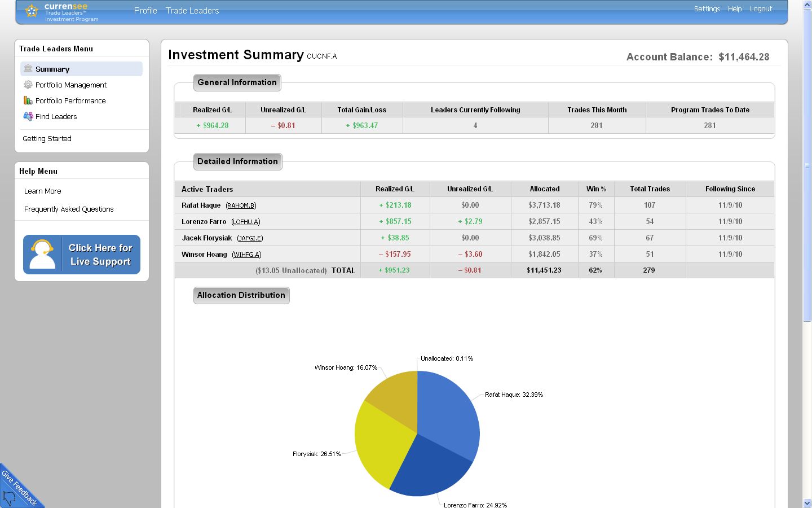Select Summary in Trade Leaders Menu
Screen dimensions: 812x508
tap(81, 69)
